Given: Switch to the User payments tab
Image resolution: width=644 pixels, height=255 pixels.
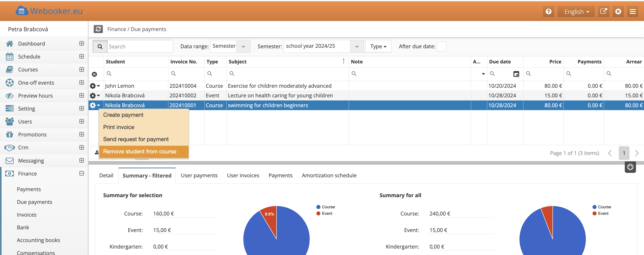Looking at the screenshot, I should (x=199, y=175).
